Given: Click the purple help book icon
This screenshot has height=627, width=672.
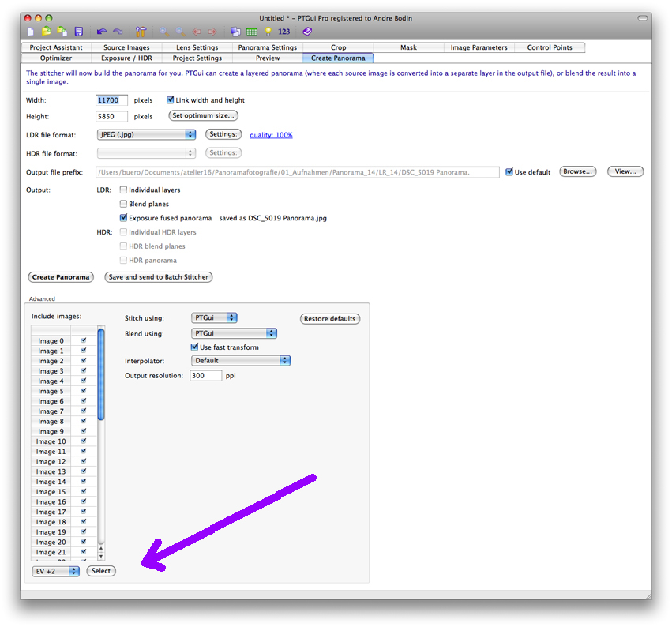Looking at the screenshot, I should (x=307, y=32).
